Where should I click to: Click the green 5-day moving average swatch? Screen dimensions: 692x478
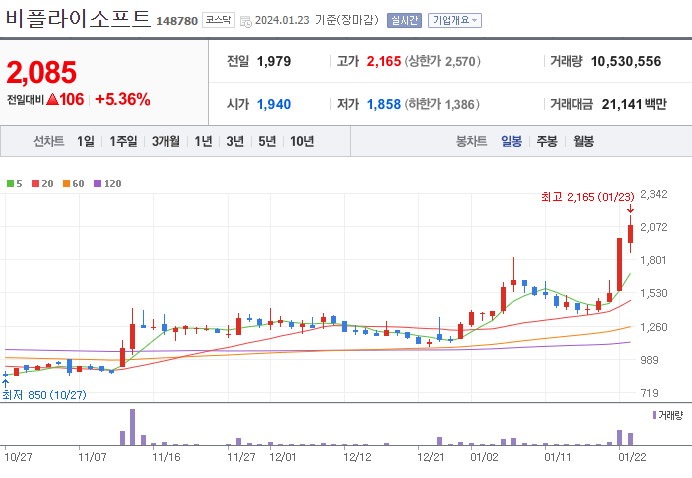coord(10,184)
